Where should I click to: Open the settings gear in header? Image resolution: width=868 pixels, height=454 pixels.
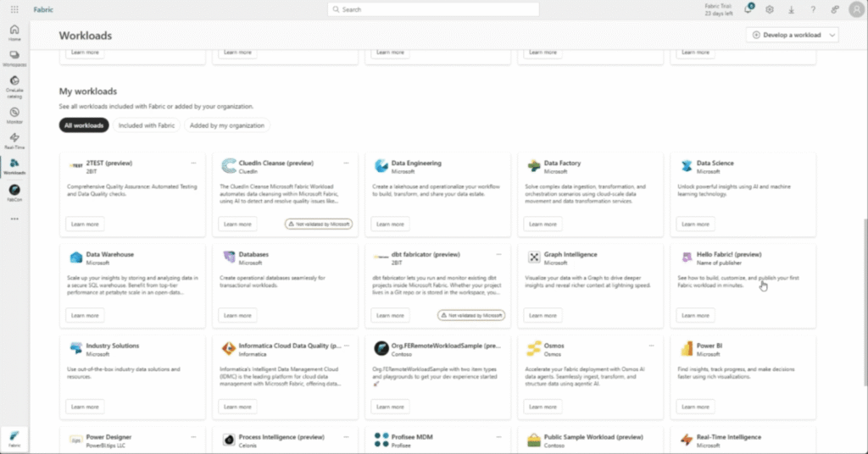(770, 9)
